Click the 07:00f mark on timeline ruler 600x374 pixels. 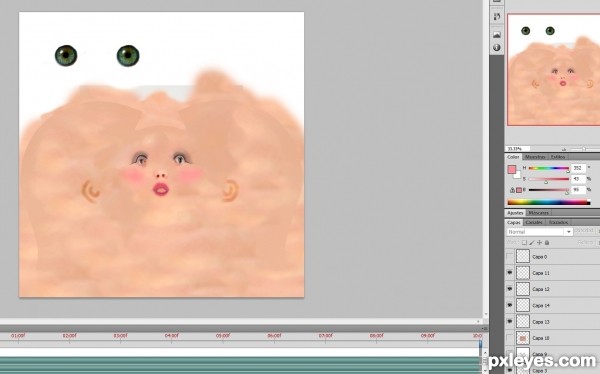pyautogui.click(x=325, y=336)
